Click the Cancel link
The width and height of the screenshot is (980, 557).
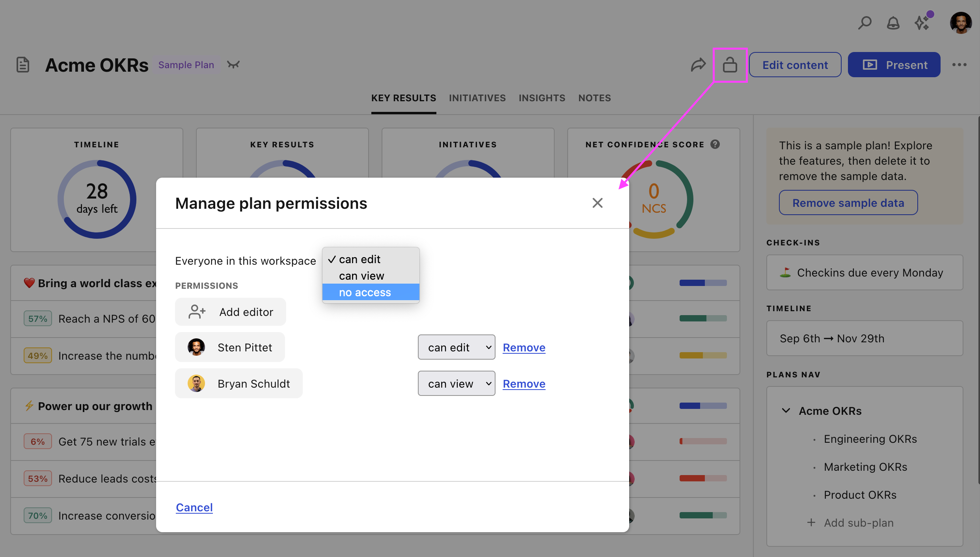pos(194,507)
